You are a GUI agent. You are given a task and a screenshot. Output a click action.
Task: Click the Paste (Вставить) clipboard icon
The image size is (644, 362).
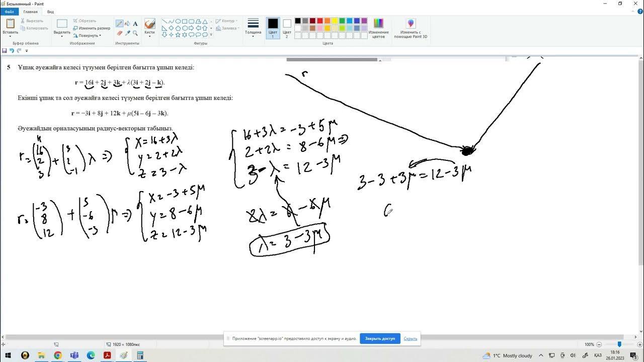point(10,24)
